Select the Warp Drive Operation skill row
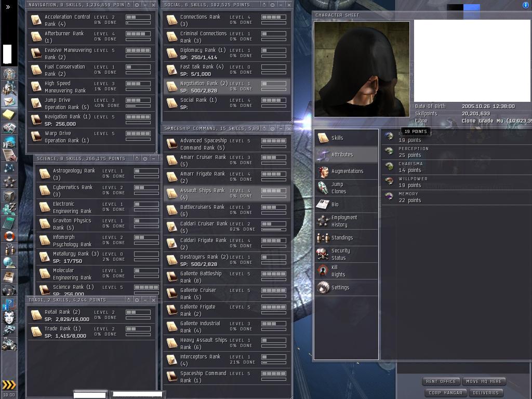This screenshot has height=399, width=532. tap(91, 137)
